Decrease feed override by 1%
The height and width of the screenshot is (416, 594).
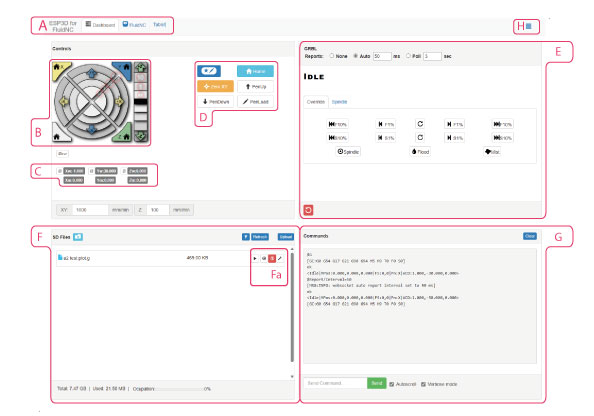click(386, 124)
